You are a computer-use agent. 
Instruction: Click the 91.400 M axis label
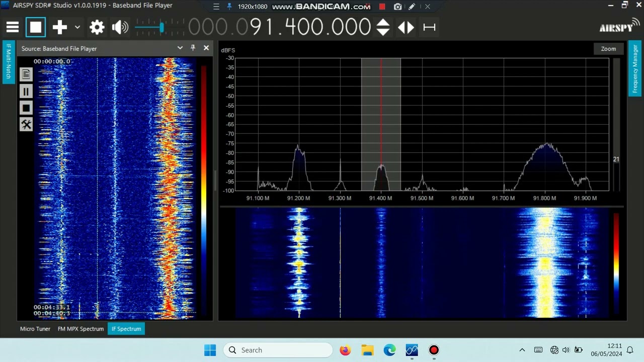coord(380,198)
